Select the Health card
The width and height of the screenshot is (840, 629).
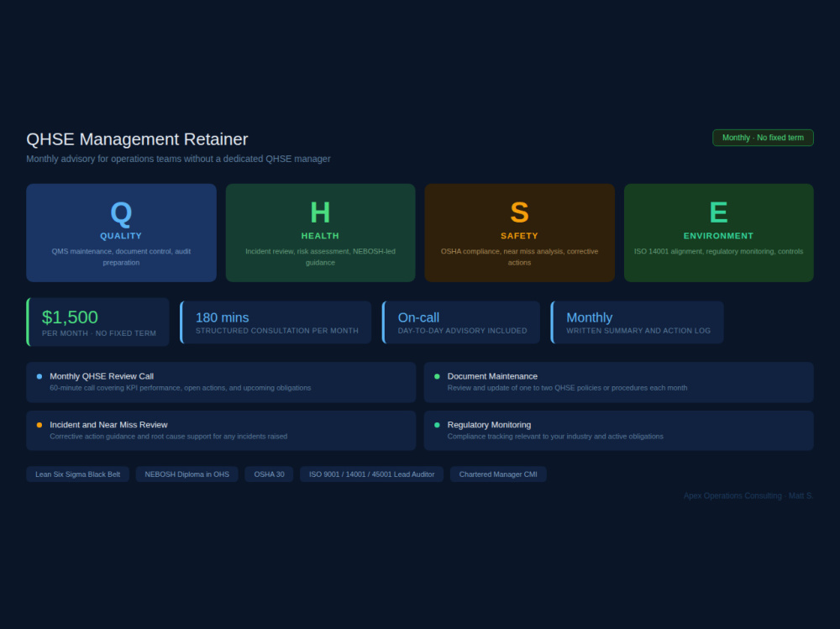tap(320, 233)
